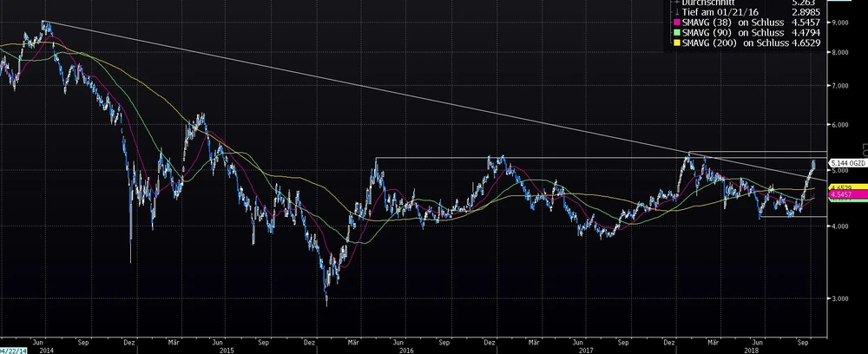Click the 9.000 label on the price axis
This screenshot has width=868, height=354.
841,22
